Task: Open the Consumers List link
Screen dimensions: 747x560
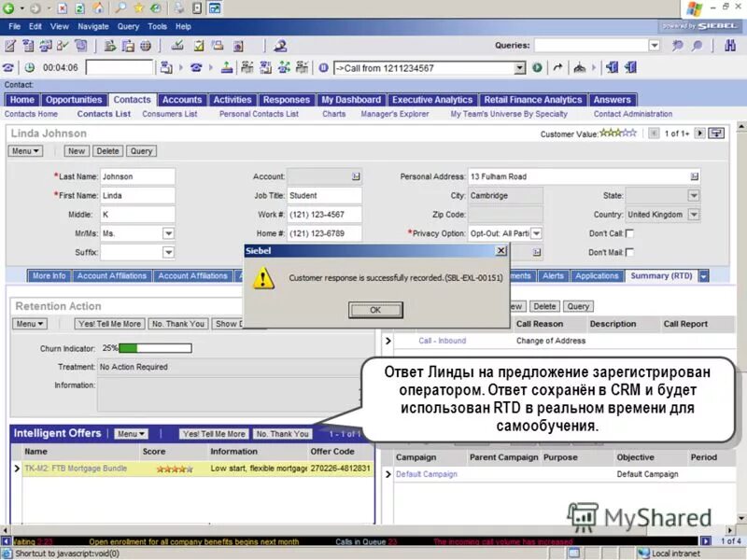Action: tap(170, 114)
